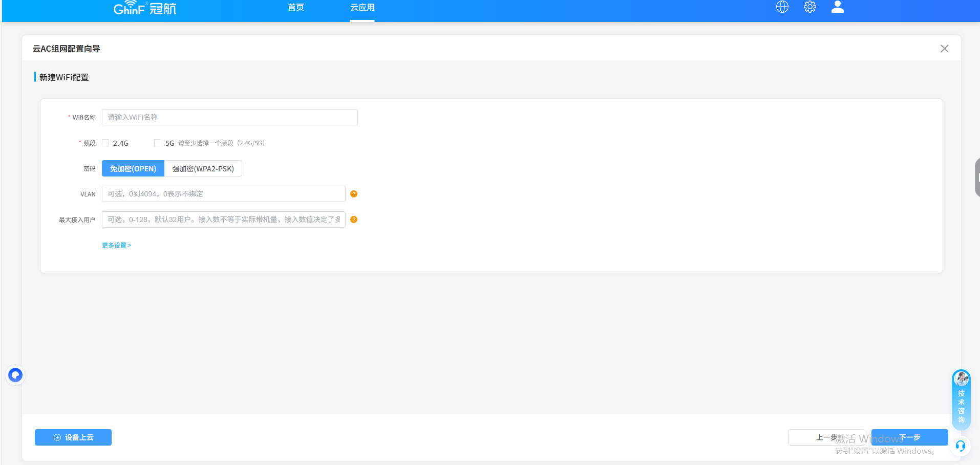Go to 首页 home tab
This screenshot has width=980, height=465.
(295, 8)
